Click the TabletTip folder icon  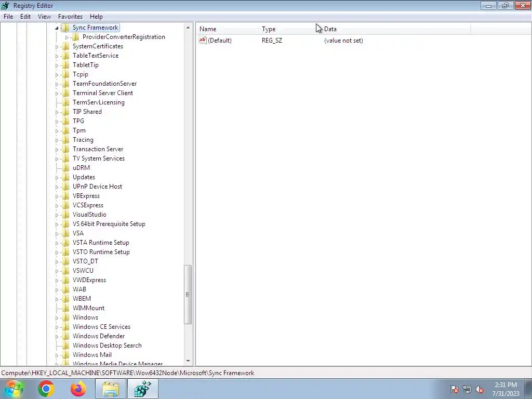point(66,65)
